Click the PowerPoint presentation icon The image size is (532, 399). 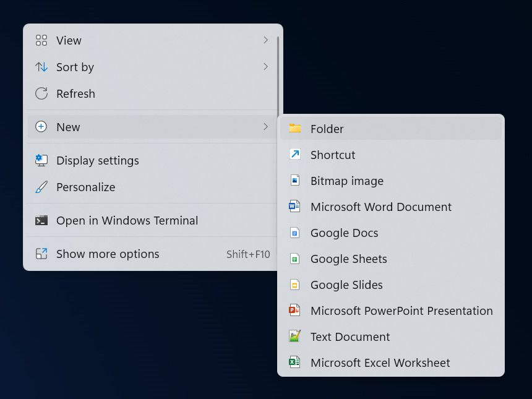coord(294,310)
